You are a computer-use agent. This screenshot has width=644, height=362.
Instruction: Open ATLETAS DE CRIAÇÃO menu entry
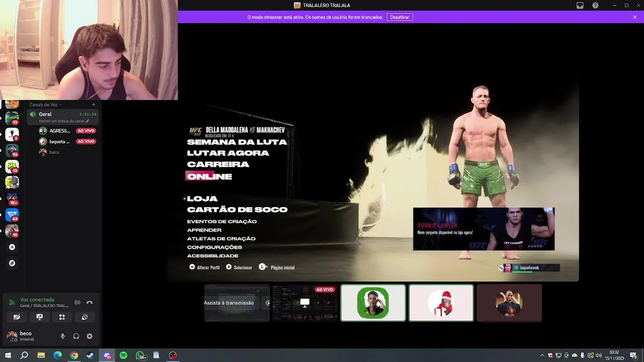pos(221,239)
